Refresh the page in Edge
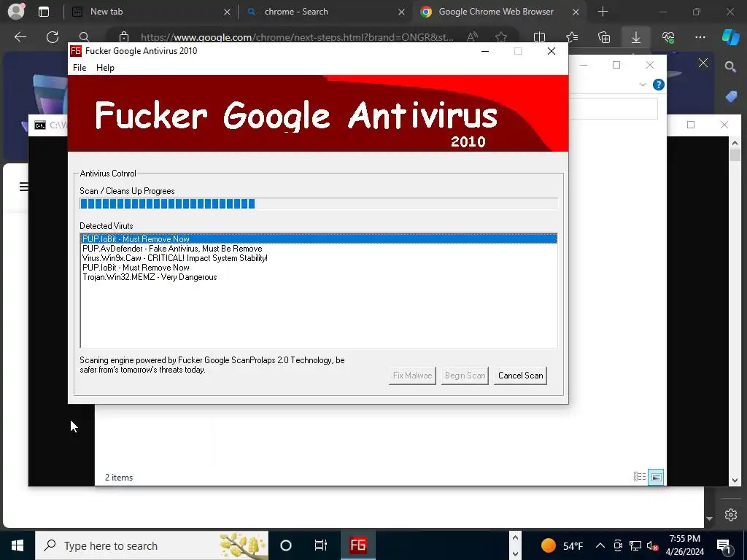The width and height of the screenshot is (747, 560). 53,36
